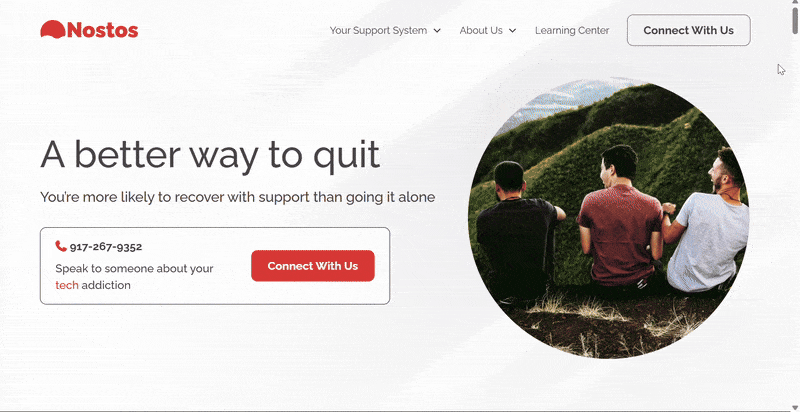Click the outlined Connect With Us header button
This screenshot has width=800, height=412.
(688, 30)
